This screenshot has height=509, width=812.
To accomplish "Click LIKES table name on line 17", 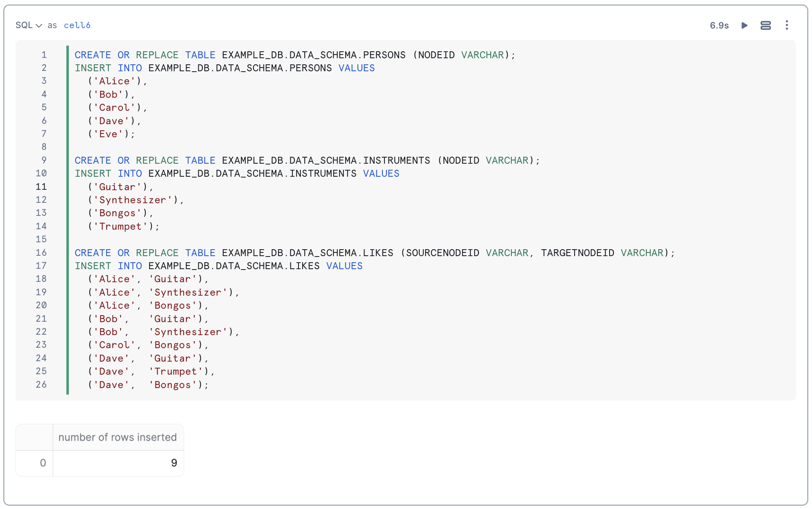I will (305, 266).
